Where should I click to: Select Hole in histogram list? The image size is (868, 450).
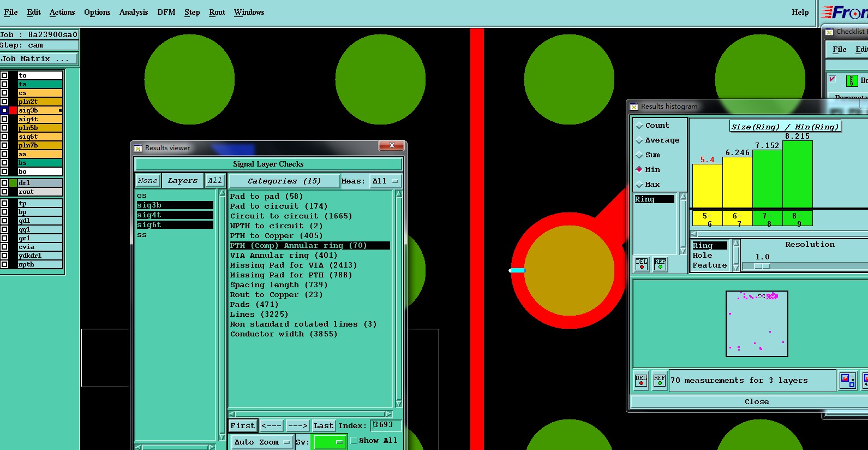point(703,256)
